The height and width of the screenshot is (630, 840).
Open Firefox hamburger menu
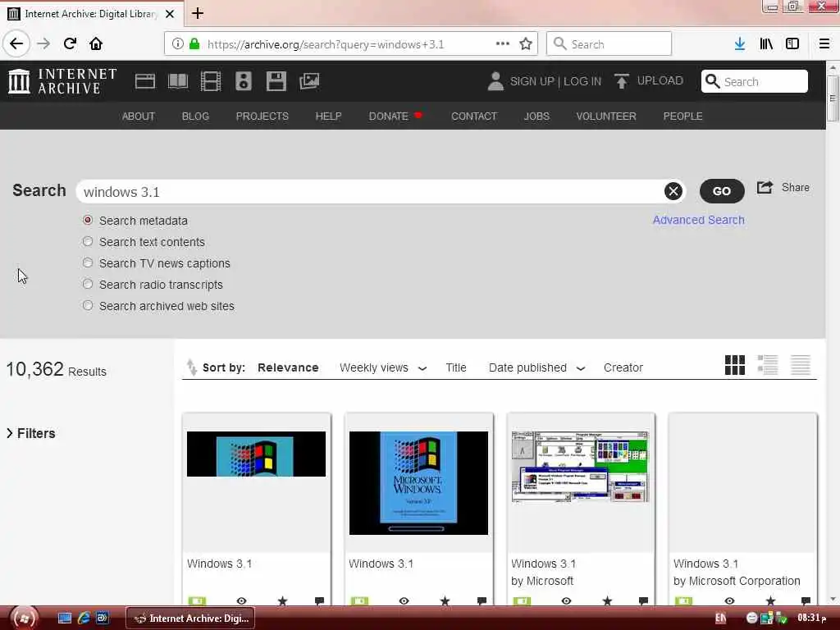point(824,44)
